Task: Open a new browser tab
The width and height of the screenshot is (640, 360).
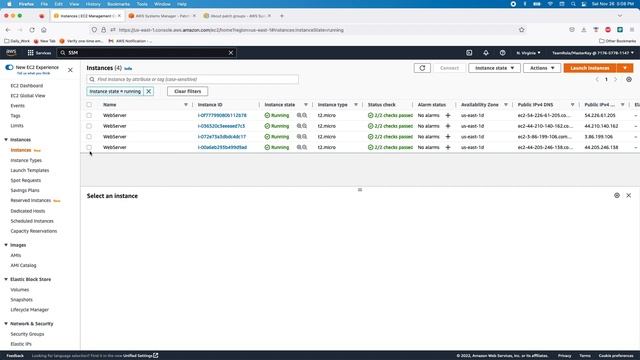Action: [x=282, y=16]
